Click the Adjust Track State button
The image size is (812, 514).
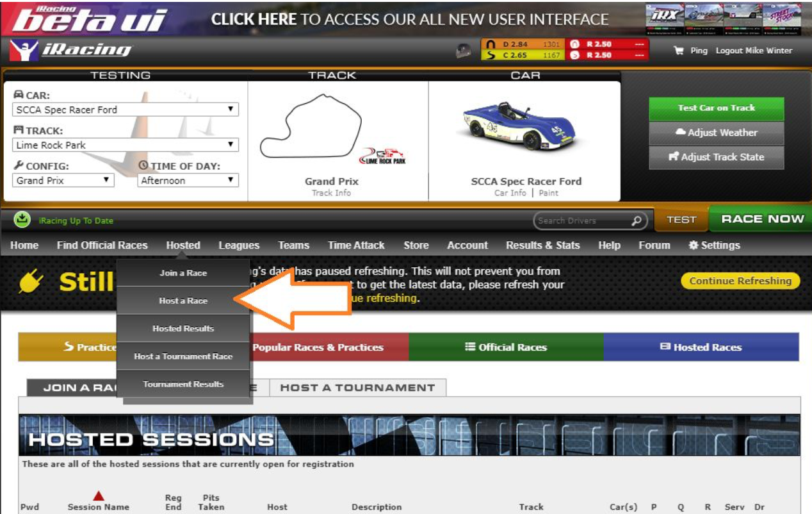(x=717, y=157)
